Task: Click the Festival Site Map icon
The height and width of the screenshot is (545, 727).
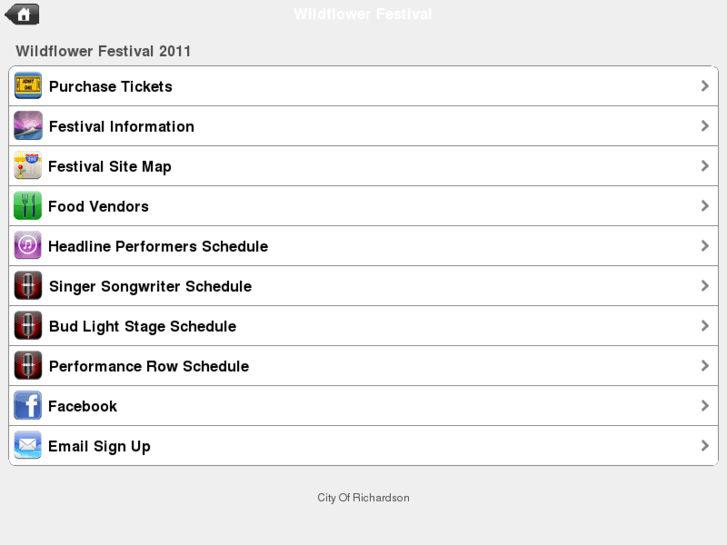Action: pyautogui.click(x=28, y=166)
